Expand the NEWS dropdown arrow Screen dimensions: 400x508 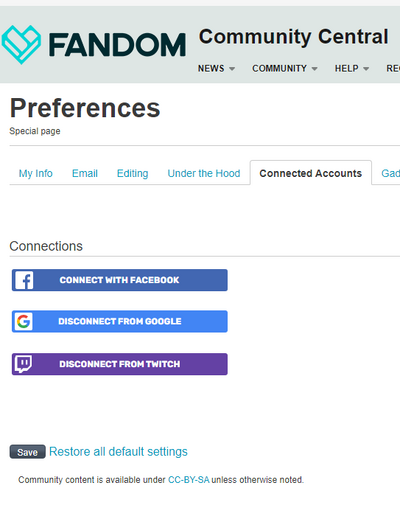pyautogui.click(x=232, y=69)
